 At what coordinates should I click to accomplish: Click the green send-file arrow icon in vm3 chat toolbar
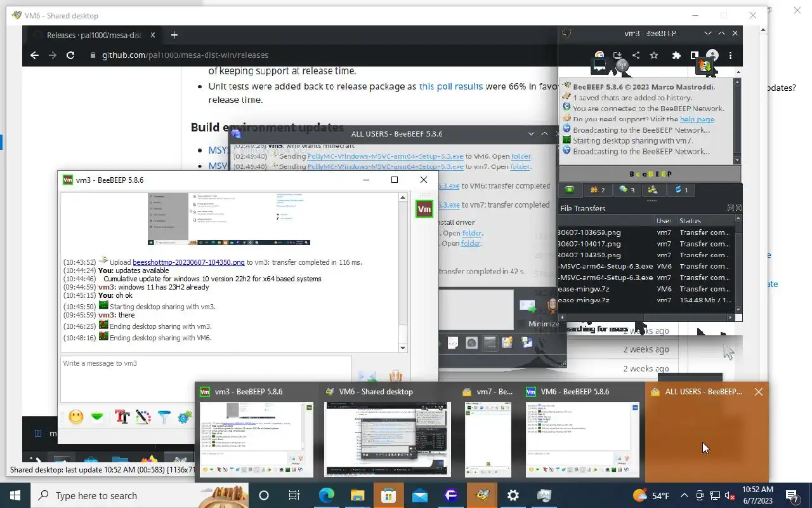point(97,417)
